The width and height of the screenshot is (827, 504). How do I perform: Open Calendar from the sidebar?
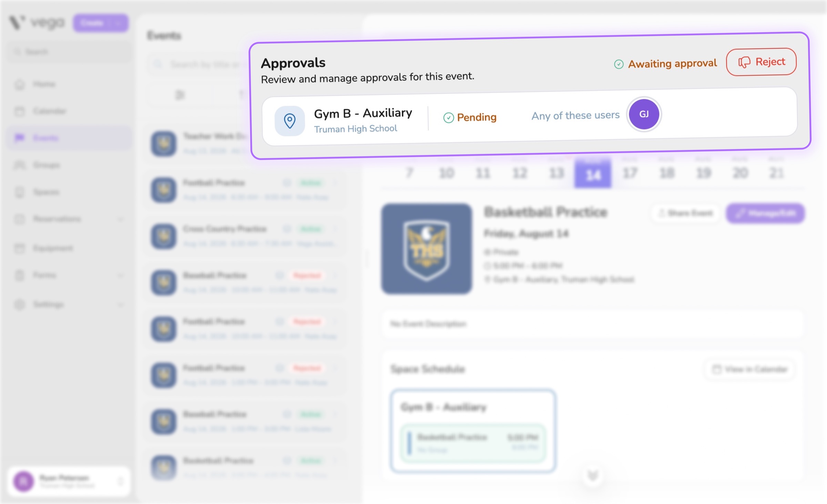69,111
